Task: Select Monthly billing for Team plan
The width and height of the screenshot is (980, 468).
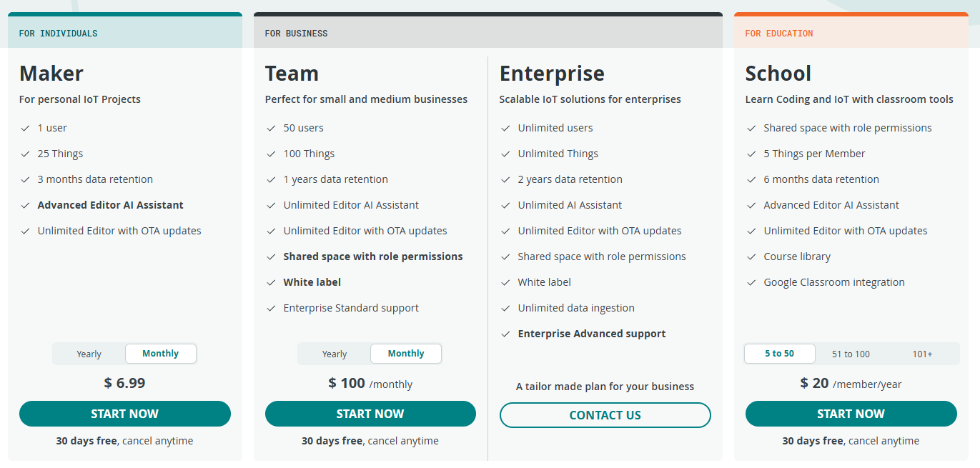Action: (x=406, y=354)
